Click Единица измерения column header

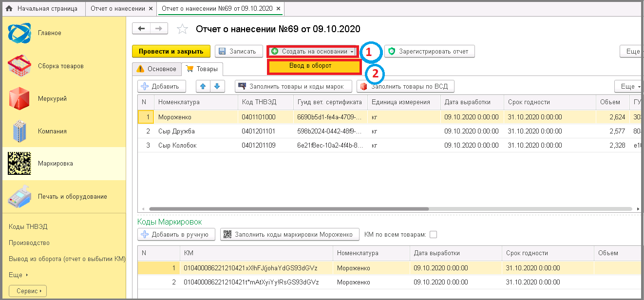point(404,102)
